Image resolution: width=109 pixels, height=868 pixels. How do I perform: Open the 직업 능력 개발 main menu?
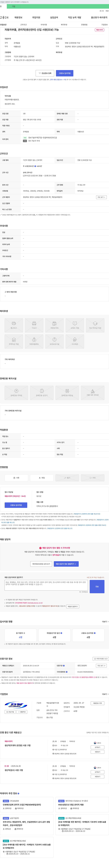(x=75, y=17)
